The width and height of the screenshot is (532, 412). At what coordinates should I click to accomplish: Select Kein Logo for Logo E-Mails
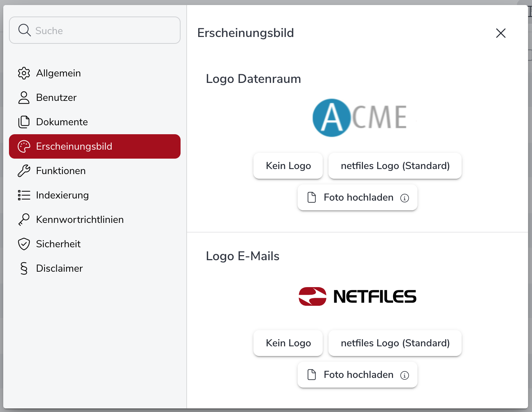(288, 343)
